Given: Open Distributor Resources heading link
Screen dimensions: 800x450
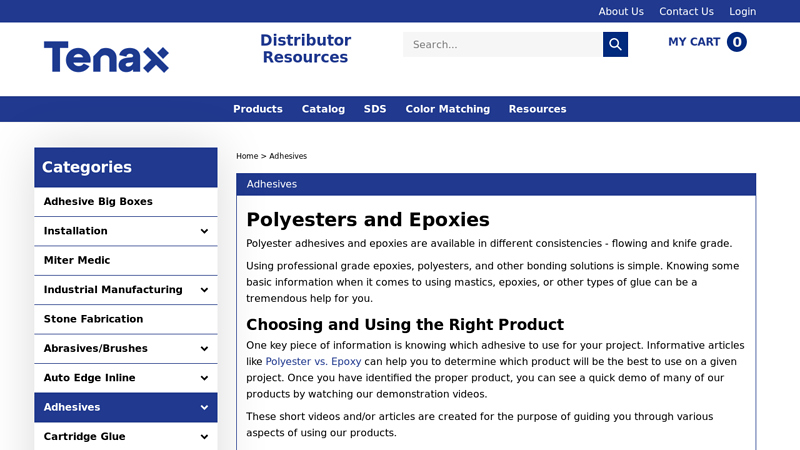Looking at the screenshot, I should (305, 48).
